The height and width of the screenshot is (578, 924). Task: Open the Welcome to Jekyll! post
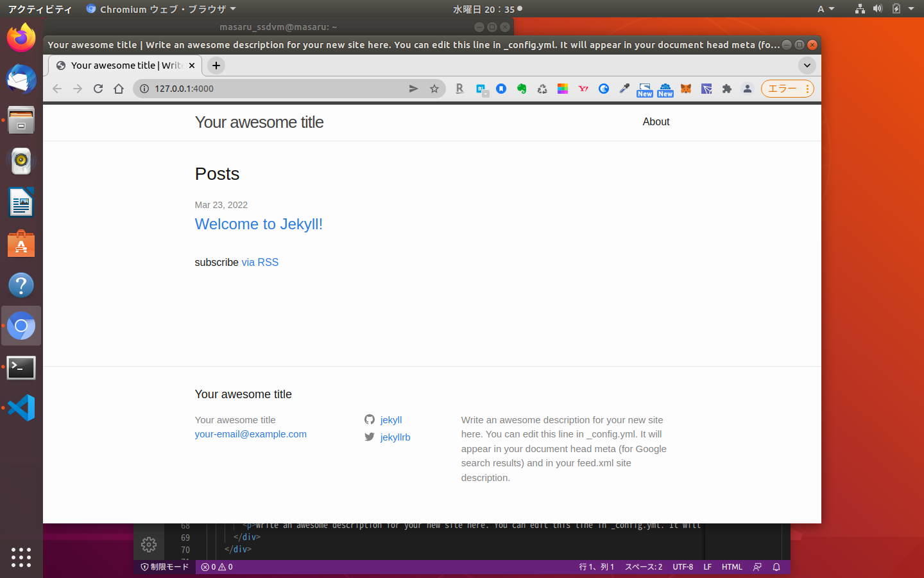259,224
